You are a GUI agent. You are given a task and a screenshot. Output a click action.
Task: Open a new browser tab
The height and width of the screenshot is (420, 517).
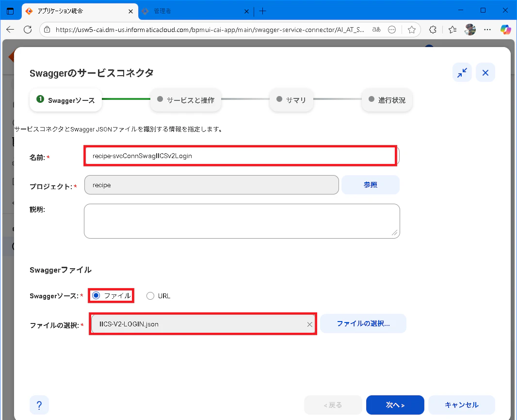click(262, 11)
